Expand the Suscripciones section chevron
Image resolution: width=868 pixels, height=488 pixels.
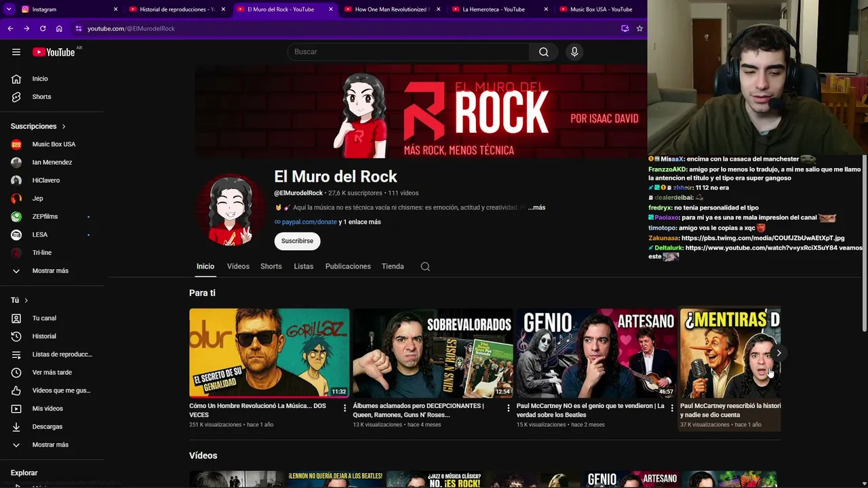pos(64,127)
